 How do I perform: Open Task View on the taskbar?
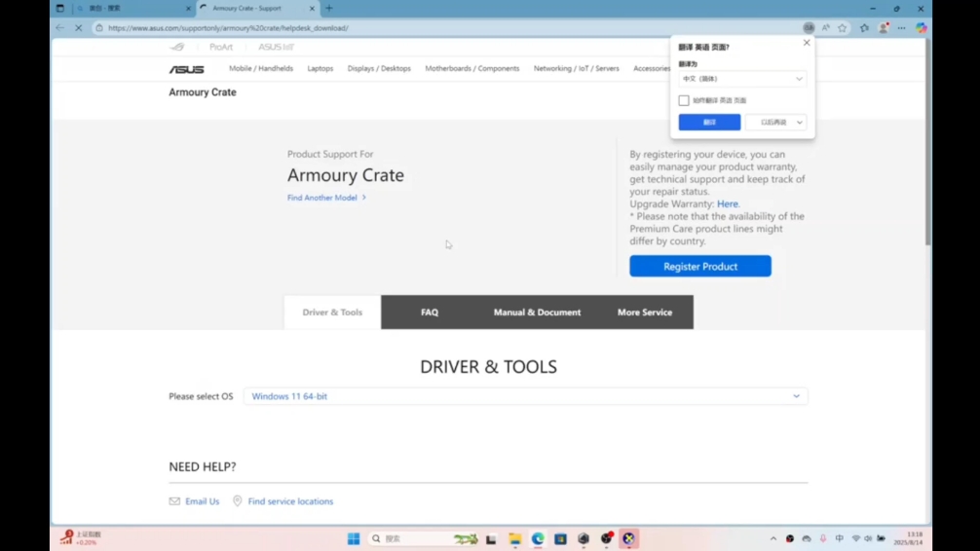[x=491, y=538]
